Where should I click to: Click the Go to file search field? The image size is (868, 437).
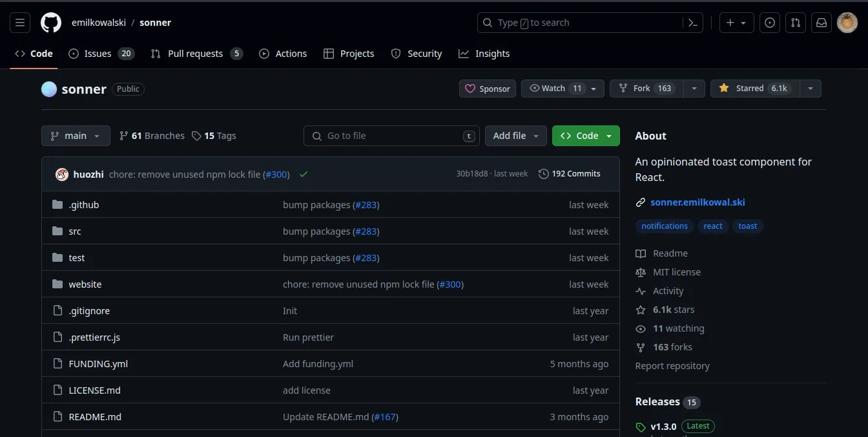coord(391,136)
